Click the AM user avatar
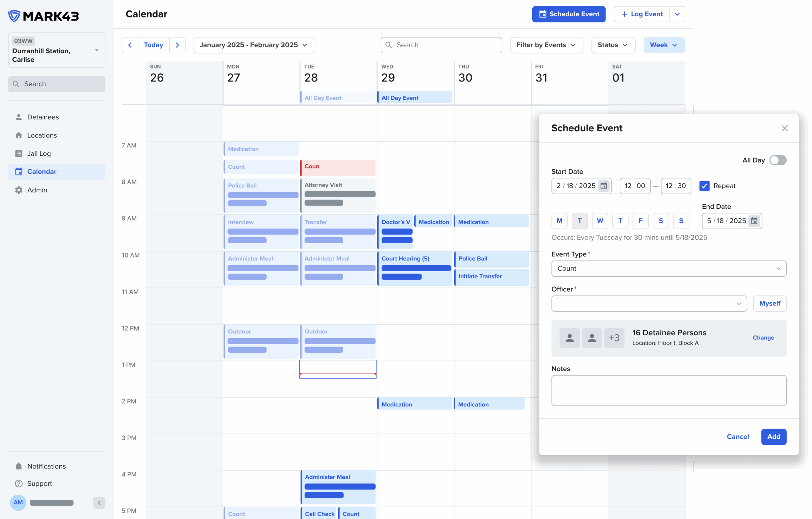This screenshot has width=812, height=519. pyautogui.click(x=18, y=503)
